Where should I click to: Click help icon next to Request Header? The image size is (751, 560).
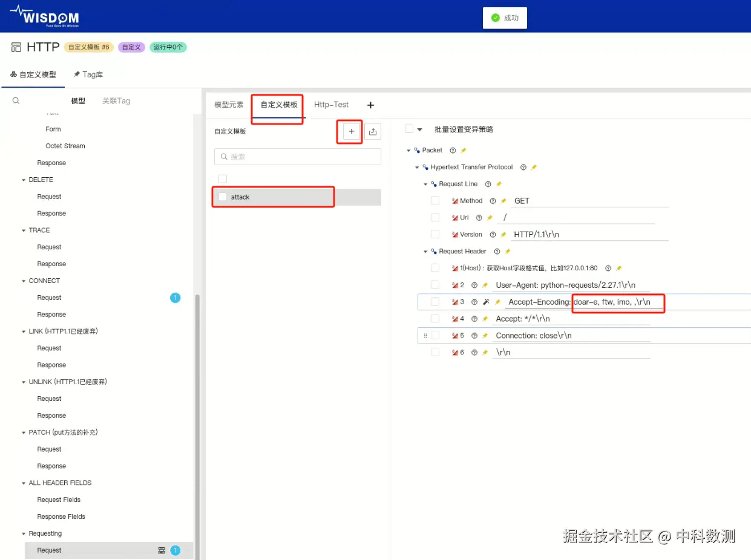point(497,251)
